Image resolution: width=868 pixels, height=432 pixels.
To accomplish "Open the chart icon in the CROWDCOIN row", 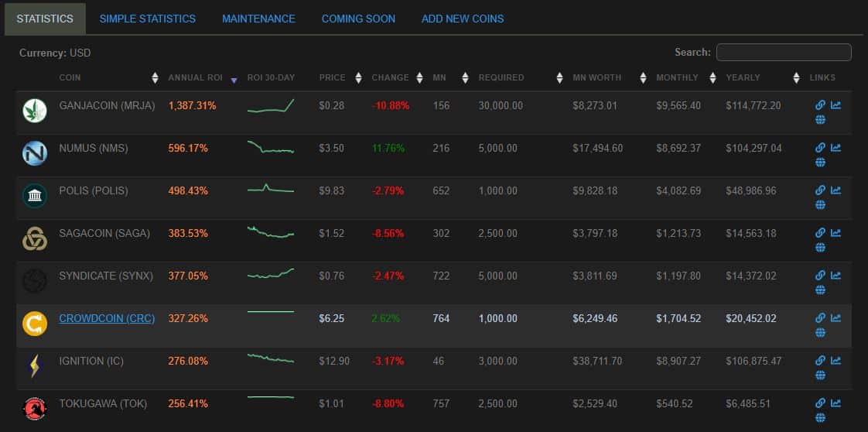I will pyautogui.click(x=836, y=318).
